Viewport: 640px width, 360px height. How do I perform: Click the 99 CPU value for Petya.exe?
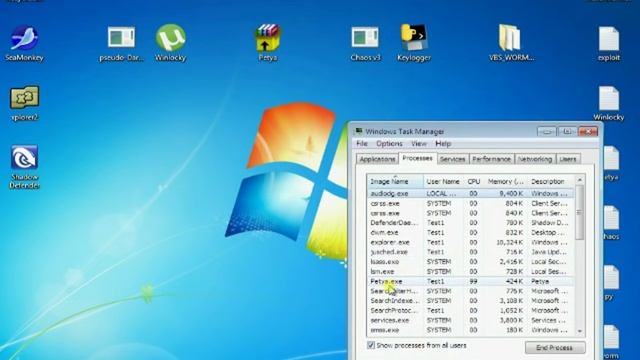[473, 281]
